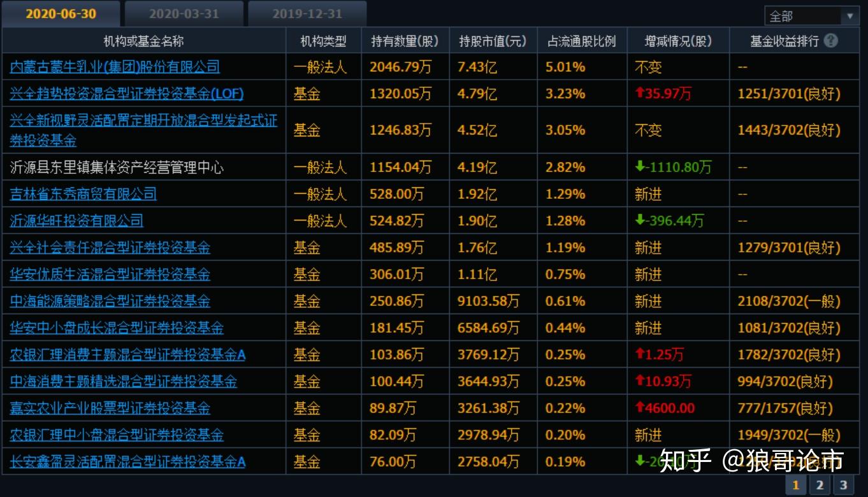The width and height of the screenshot is (868, 497).
Task: Open 沂源华旺投资有限公司 link
Action: tap(76, 220)
